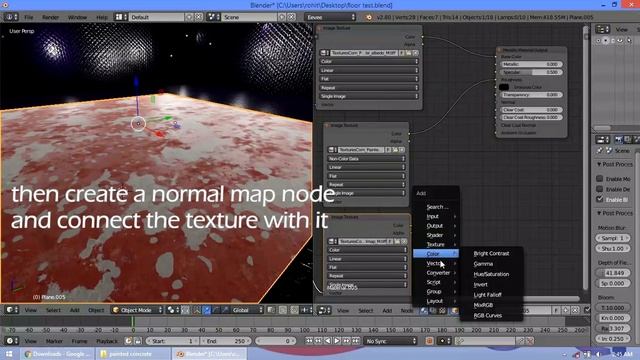The height and width of the screenshot is (360, 640).
Task: Click the jump to start frame button
Action: click(309, 341)
